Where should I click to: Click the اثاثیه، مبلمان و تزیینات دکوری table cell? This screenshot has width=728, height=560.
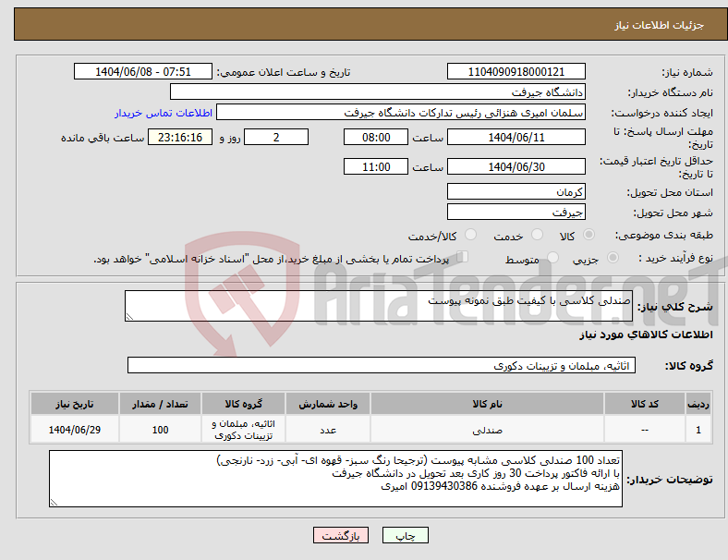tap(243, 430)
